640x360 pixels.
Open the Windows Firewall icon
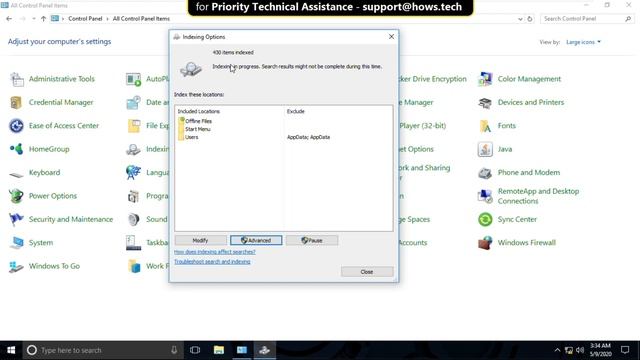pos(485,242)
